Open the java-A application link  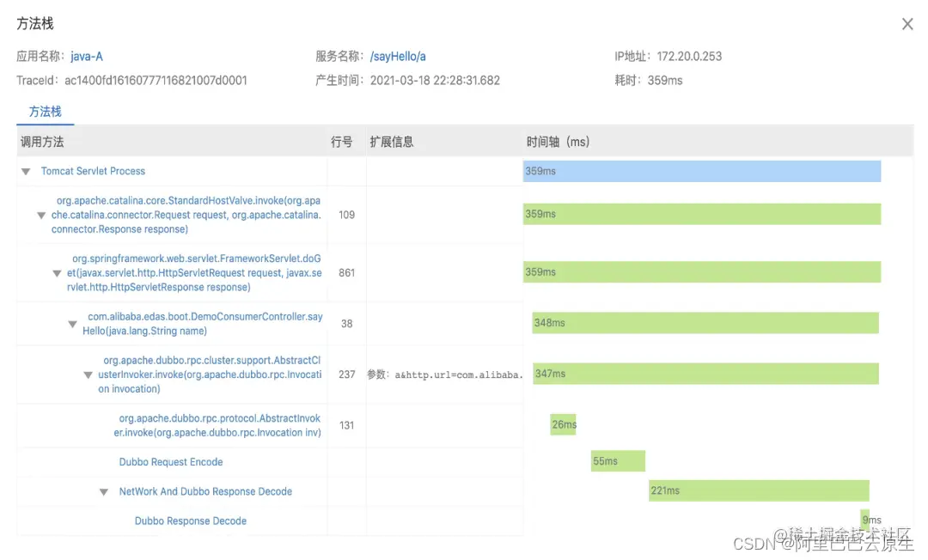[87, 57]
